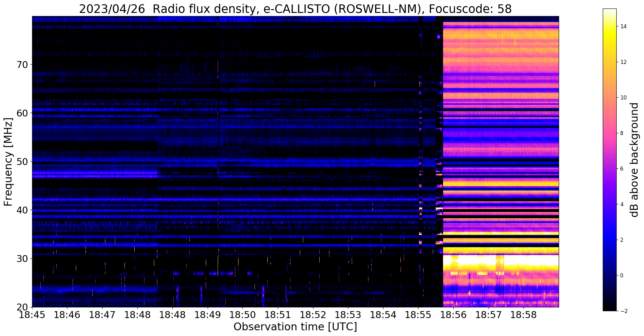Click the 10 tick on the colorbar
The image size is (644, 336).
623,98
